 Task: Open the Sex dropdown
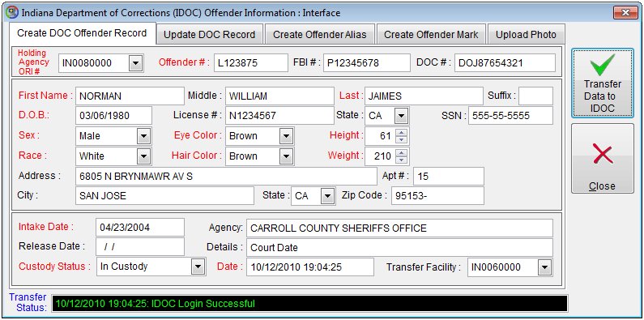click(x=143, y=136)
